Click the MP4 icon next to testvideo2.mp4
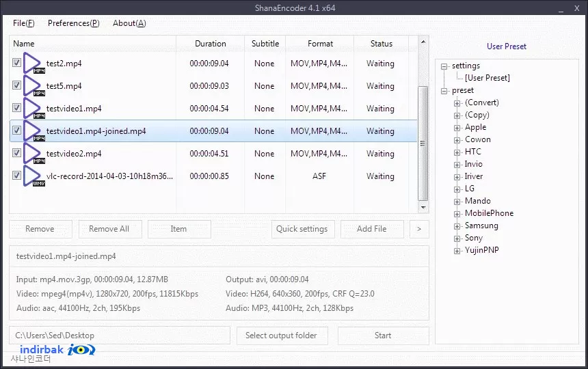The height and width of the screenshot is (369, 588). 34,153
